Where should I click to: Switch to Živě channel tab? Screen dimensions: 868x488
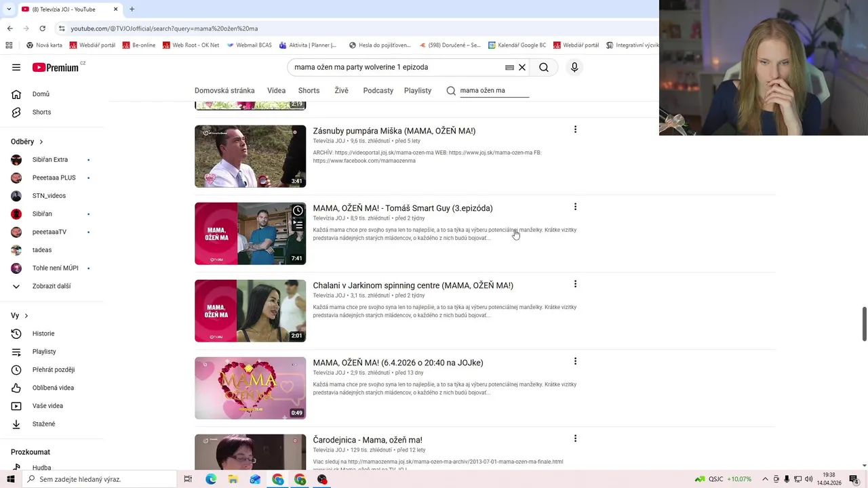(341, 90)
